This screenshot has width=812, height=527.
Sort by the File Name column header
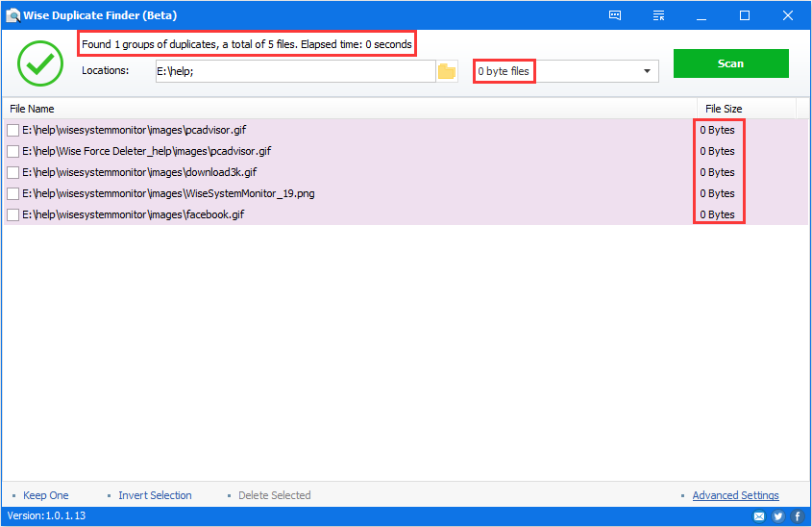pos(350,109)
